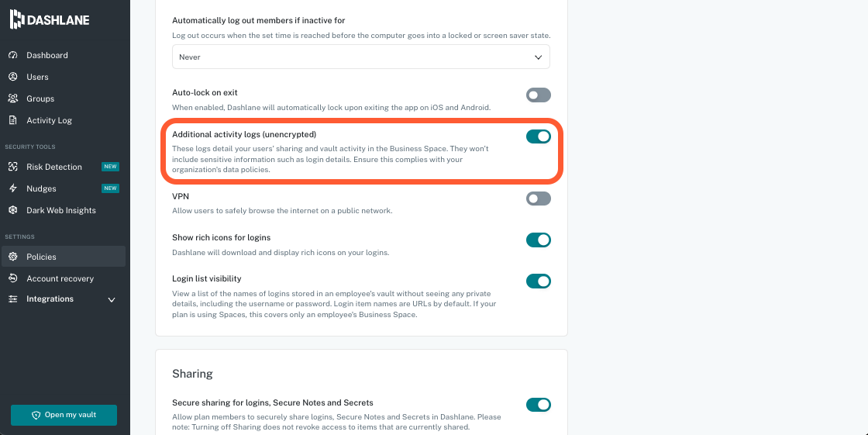The height and width of the screenshot is (435, 868).
Task: Click the Dashlane logo icon
Action: tap(16, 19)
